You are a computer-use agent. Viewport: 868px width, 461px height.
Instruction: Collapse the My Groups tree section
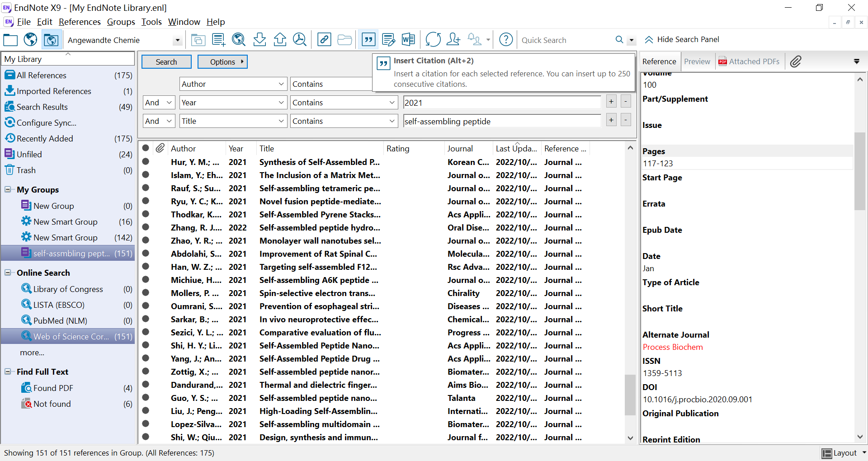coord(8,189)
